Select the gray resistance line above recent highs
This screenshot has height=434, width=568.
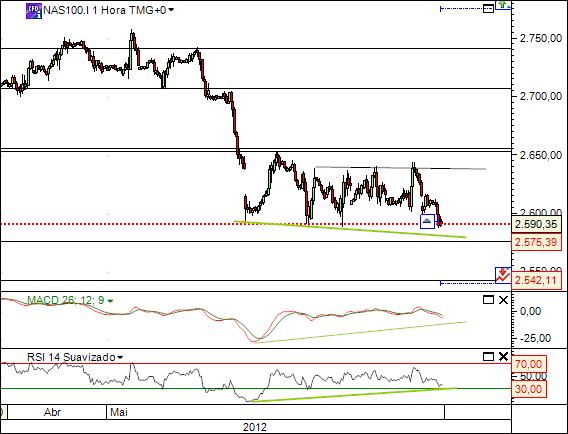(x=400, y=168)
